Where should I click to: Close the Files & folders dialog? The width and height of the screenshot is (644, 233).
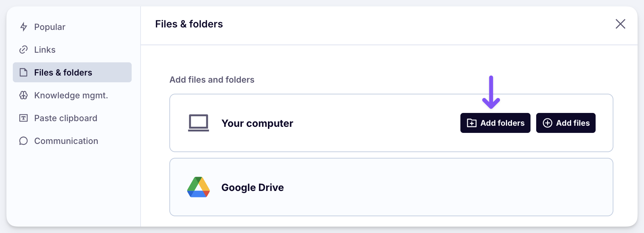click(620, 24)
